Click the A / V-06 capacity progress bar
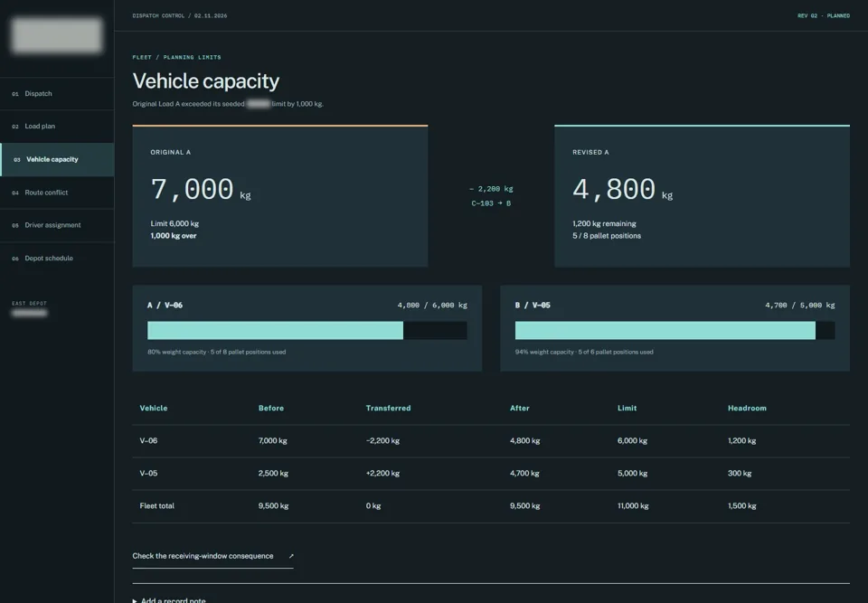Viewport: 868px width, 603px height. tap(307, 331)
